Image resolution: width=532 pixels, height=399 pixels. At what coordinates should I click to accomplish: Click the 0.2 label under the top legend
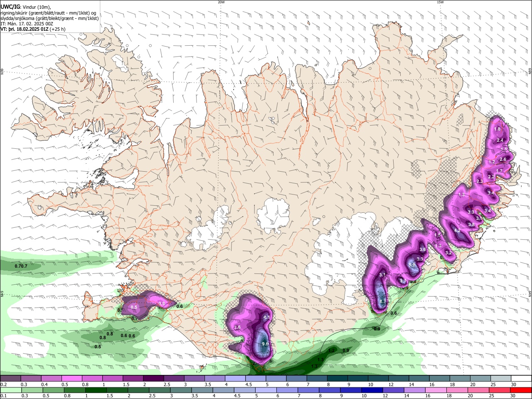pyautogui.click(x=3, y=384)
